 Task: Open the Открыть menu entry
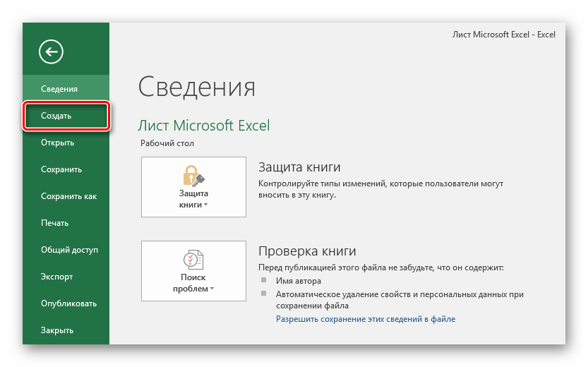(66, 143)
